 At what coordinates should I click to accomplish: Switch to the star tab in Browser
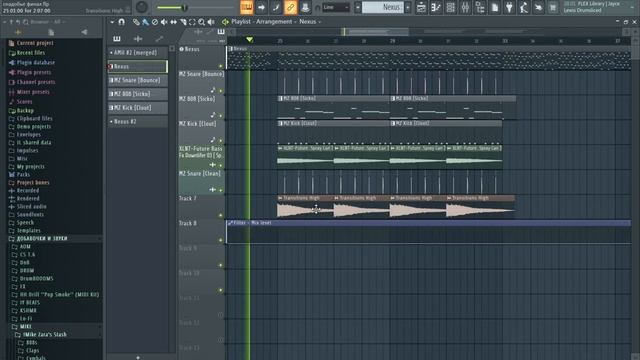pyautogui.click(x=18, y=32)
